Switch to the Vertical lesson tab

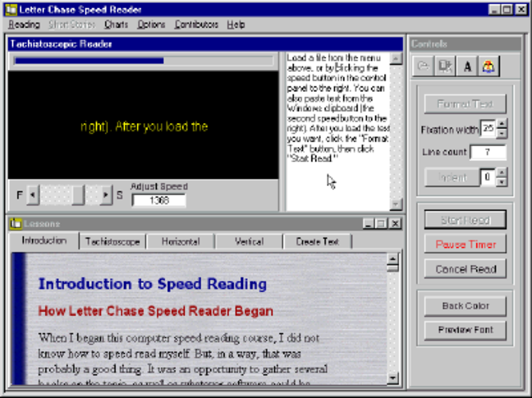click(249, 241)
